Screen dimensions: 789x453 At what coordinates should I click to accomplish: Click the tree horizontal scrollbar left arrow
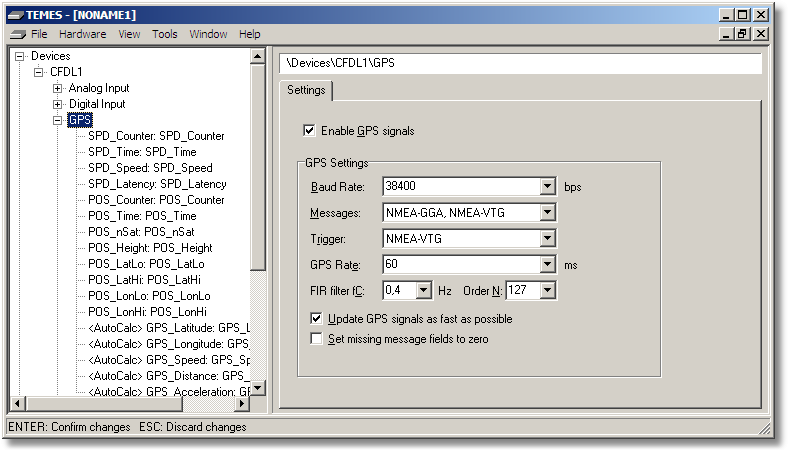tap(18, 403)
